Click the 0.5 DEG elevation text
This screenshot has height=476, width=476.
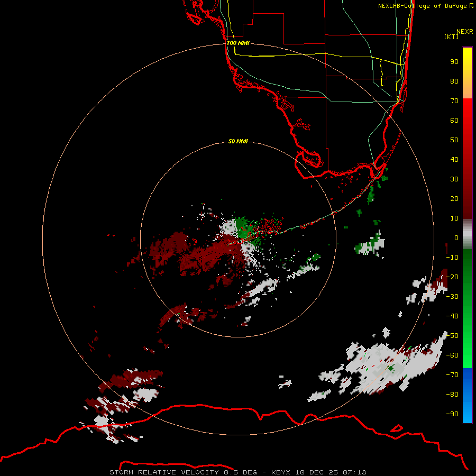coord(241,472)
